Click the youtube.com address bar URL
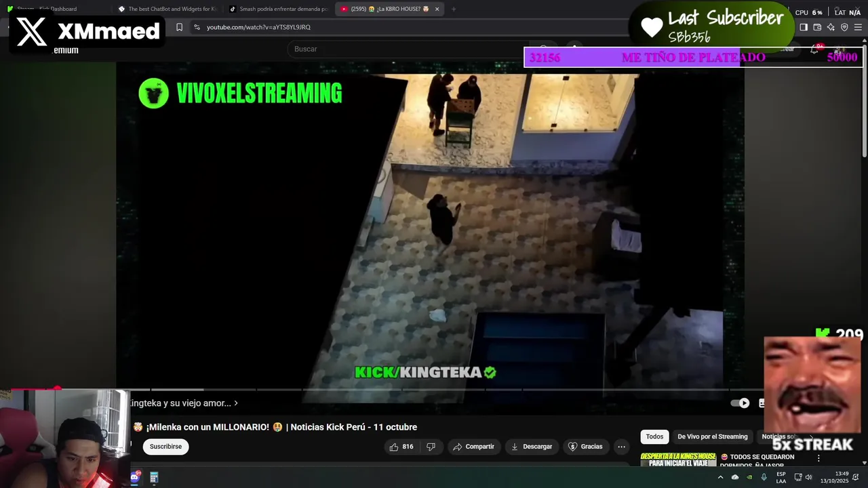Viewport: 868px width, 488px height. pos(258,27)
